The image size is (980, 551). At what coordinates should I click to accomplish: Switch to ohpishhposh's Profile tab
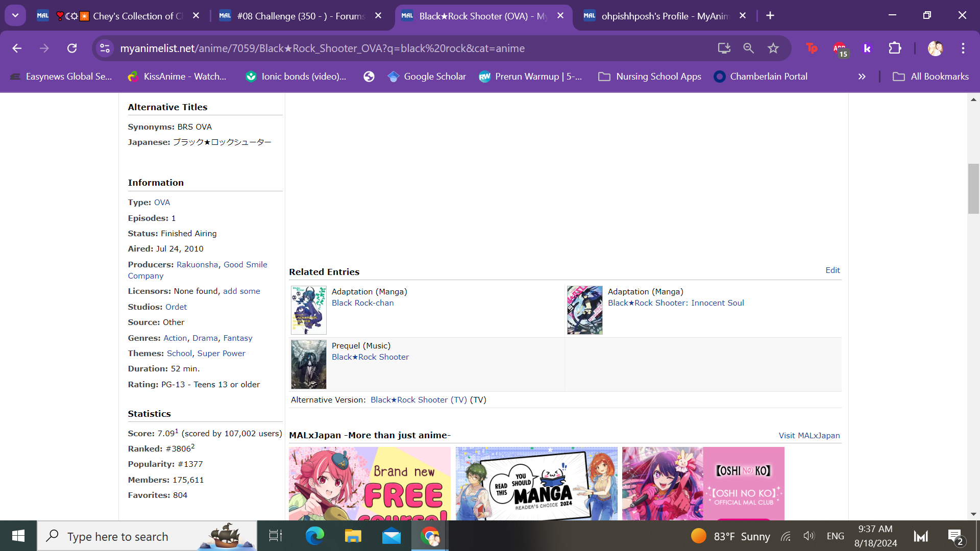[x=665, y=16]
